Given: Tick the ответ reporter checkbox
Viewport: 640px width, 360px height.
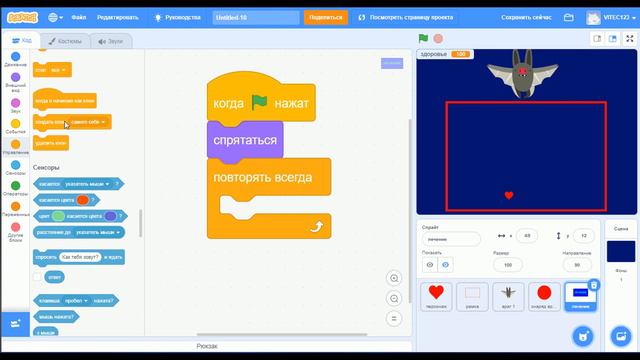Looking at the screenshot, I should [x=37, y=277].
